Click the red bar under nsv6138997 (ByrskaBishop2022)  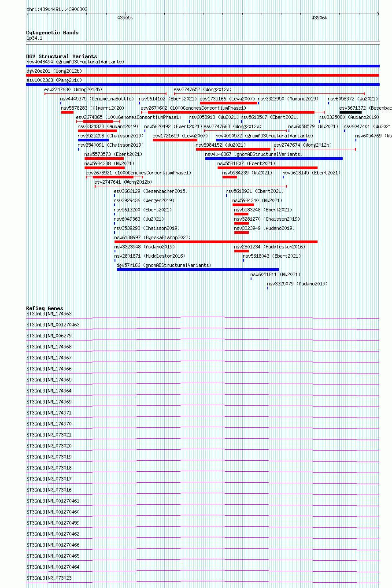[x=216, y=242]
